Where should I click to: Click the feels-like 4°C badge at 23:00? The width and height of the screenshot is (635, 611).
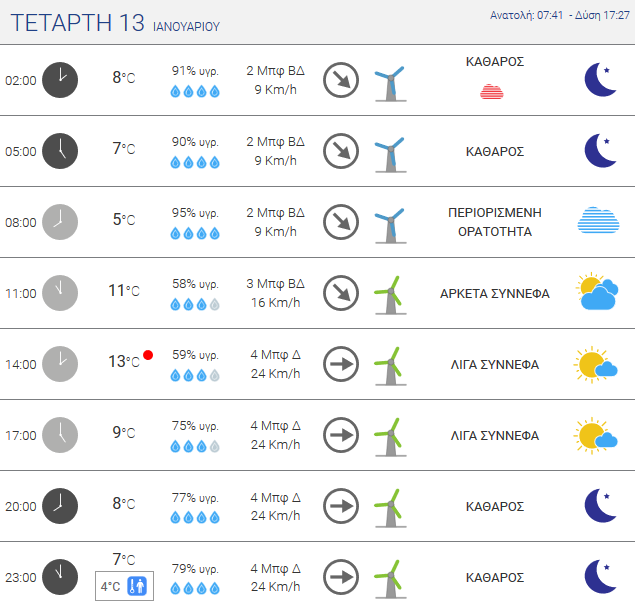123,586
